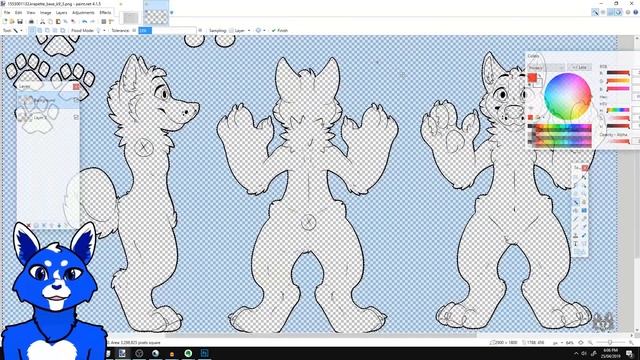Click the Redo arrow icon
Image resolution: width=640 pixels, height=360 pixels.
pos(93,22)
